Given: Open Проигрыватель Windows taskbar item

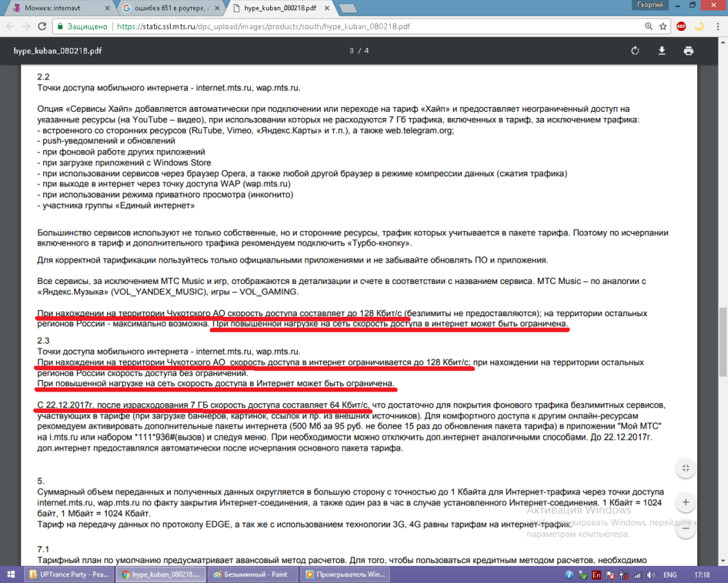Looking at the screenshot, I should tap(346, 575).
